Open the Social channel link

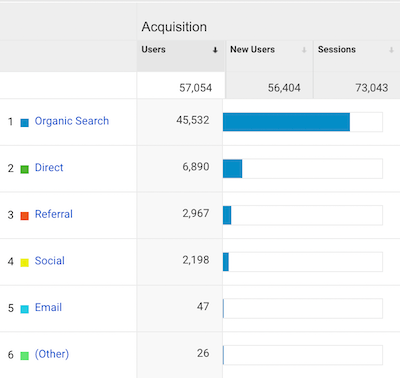pos(50,261)
